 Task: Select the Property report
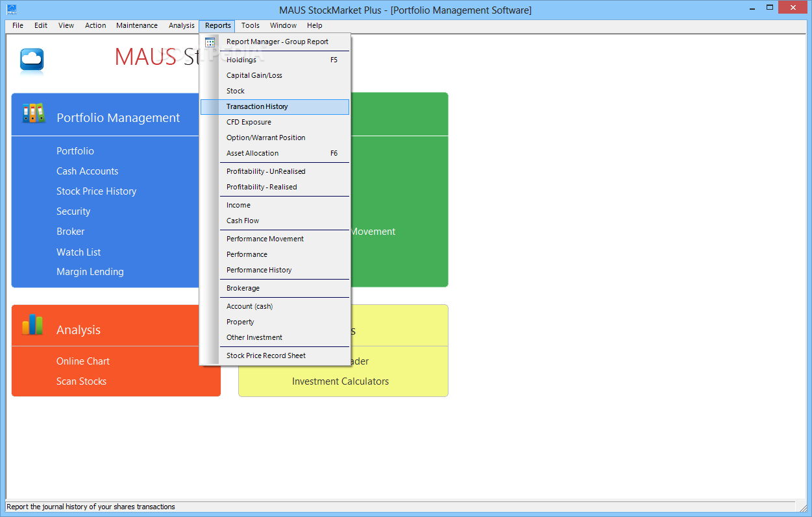click(275, 322)
